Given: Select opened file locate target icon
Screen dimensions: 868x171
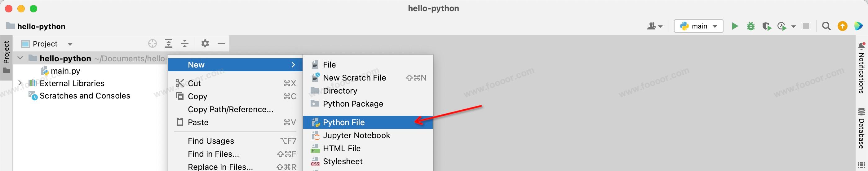Looking at the screenshot, I should [x=152, y=43].
